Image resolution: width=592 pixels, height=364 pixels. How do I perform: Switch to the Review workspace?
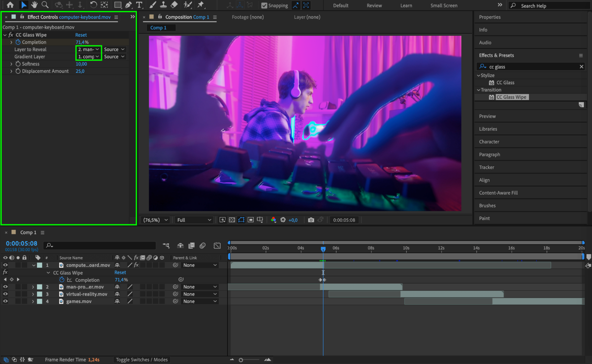coord(374,5)
